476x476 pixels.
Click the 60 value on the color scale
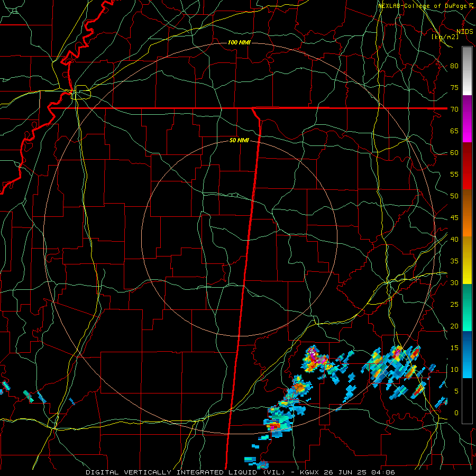coord(454,153)
